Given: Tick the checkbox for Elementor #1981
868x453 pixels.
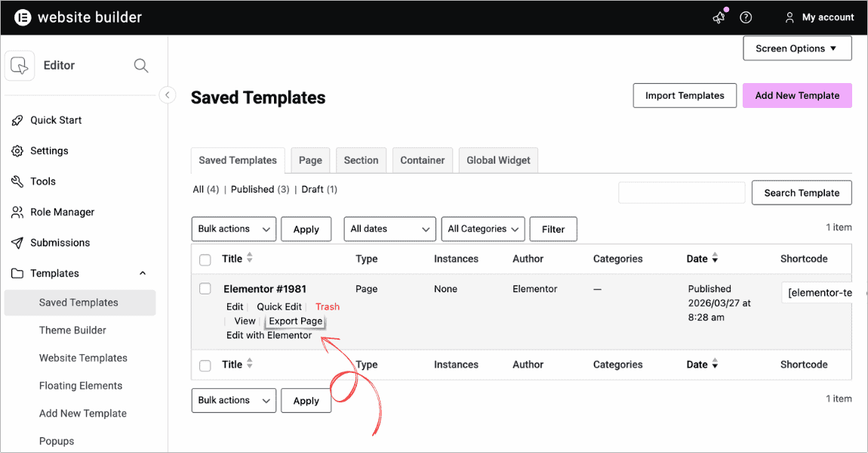Looking at the screenshot, I should pyautogui.click(x=205, y=288).
